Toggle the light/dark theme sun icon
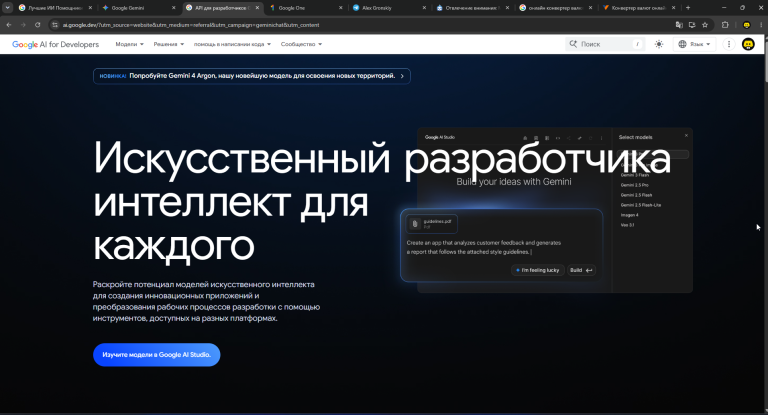Image resolution: width=768 pixels, height=415 pixels. 659,44
